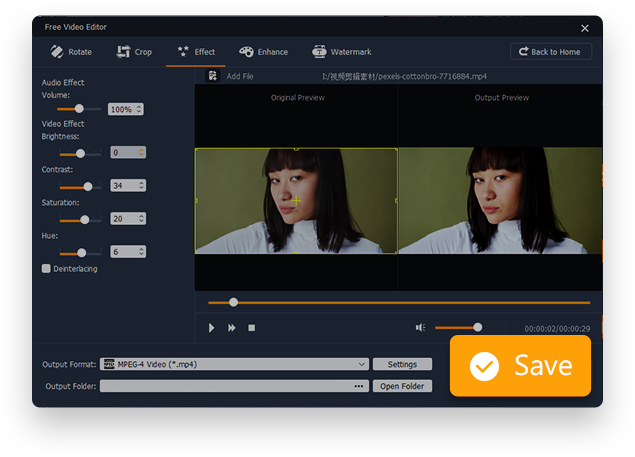Screen dimensions: 635x457
Task: Click the Contrast slider handle
Action: coord(88,186)
